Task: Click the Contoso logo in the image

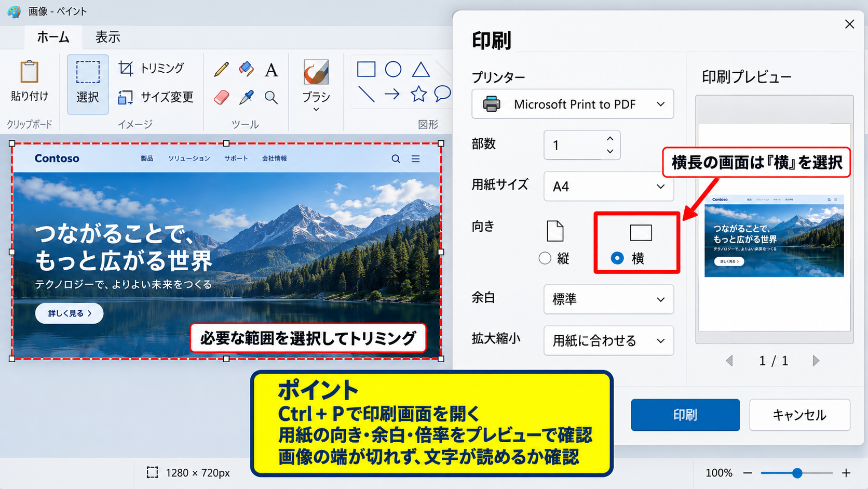Action: (x=57, y=158)
